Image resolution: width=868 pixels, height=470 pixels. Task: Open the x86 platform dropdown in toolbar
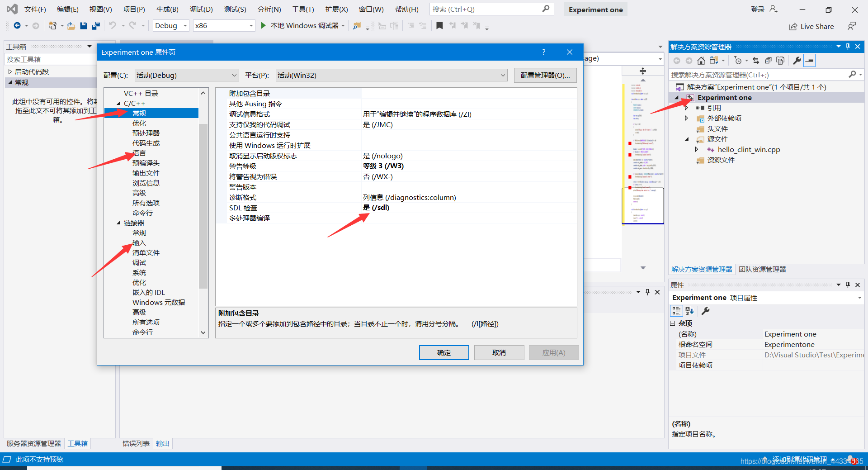coord(224,26)
